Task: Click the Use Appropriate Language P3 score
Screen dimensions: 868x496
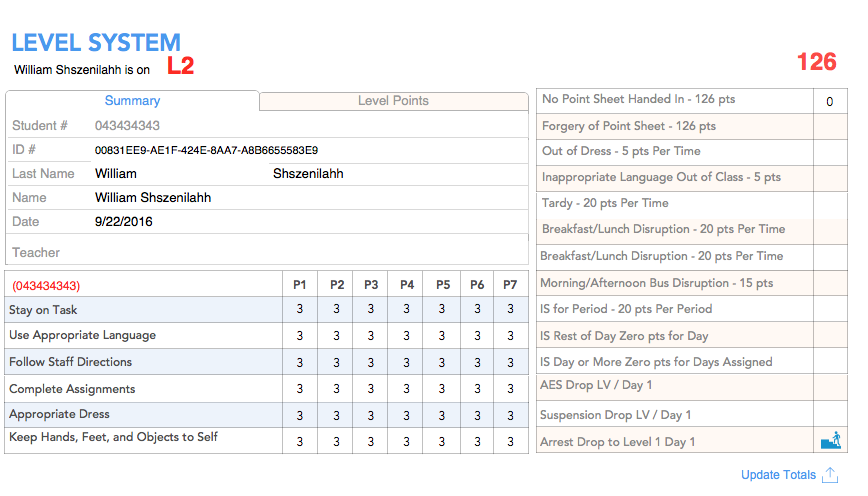Action: (370, 335)
